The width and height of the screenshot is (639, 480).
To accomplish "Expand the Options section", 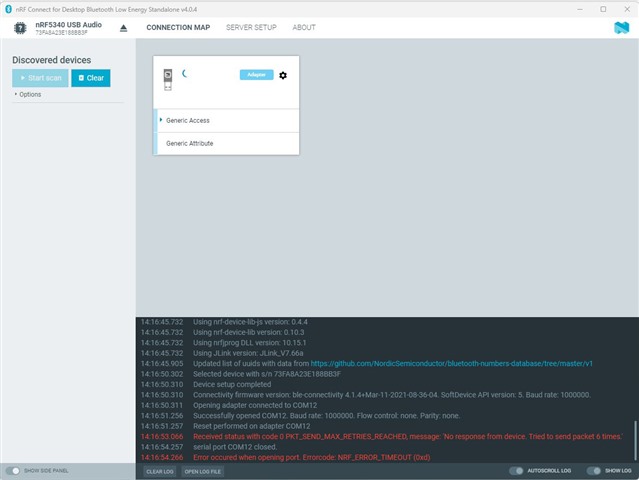I will pyautogui.click(x=28, y=95).
